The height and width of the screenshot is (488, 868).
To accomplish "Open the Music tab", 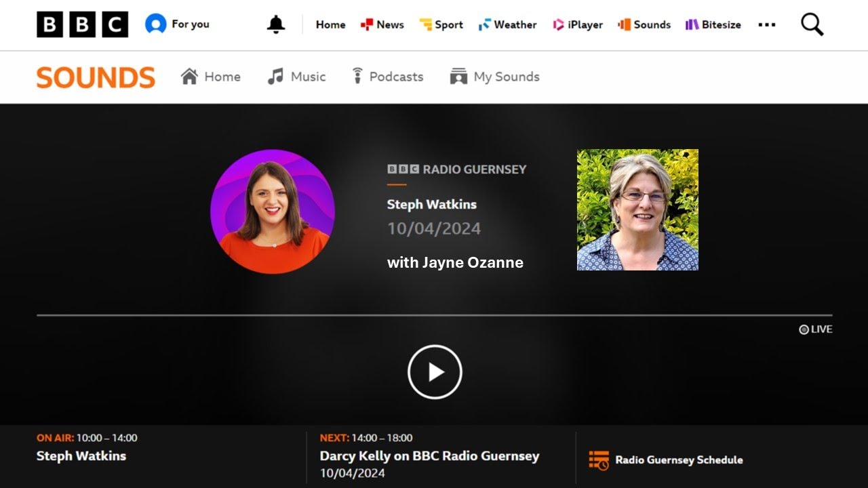I will pyautogui.click(x=296, y=77).
